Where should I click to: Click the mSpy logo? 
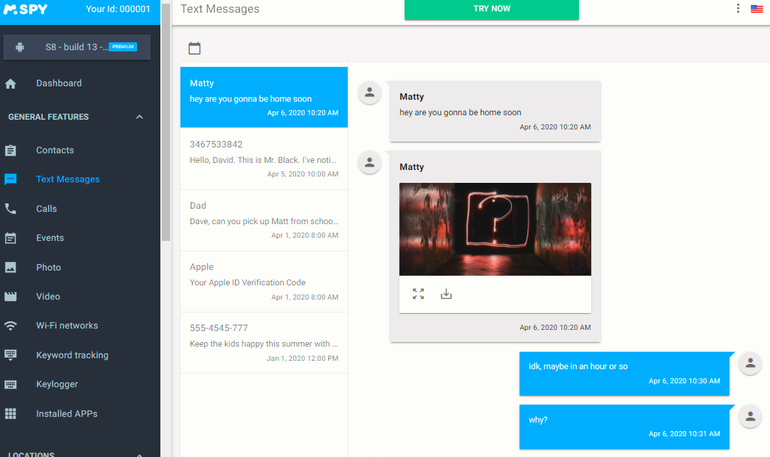(x=26, y=9)
